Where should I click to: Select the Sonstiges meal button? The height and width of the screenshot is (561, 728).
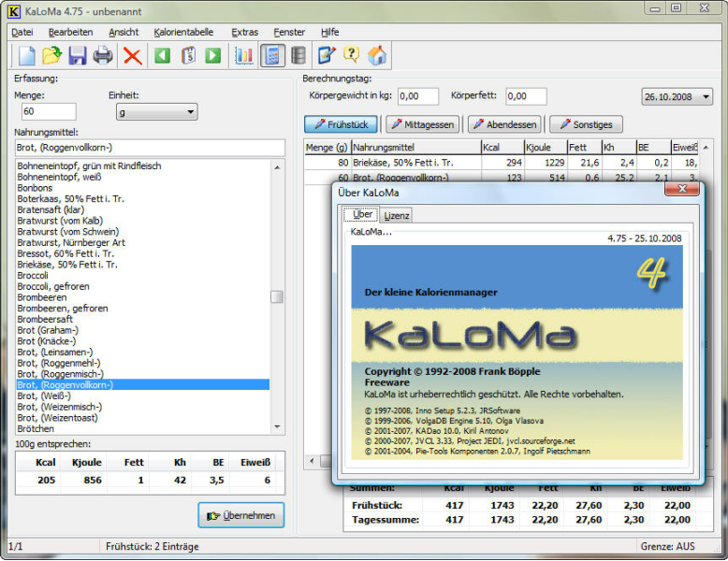[x=587, y=124]
